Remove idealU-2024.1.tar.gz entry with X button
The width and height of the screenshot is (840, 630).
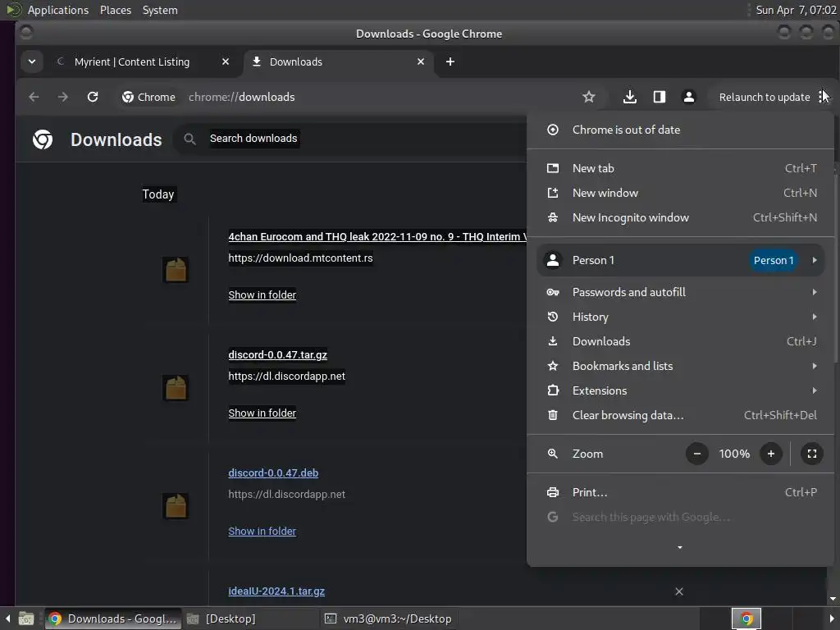point(679,591)
